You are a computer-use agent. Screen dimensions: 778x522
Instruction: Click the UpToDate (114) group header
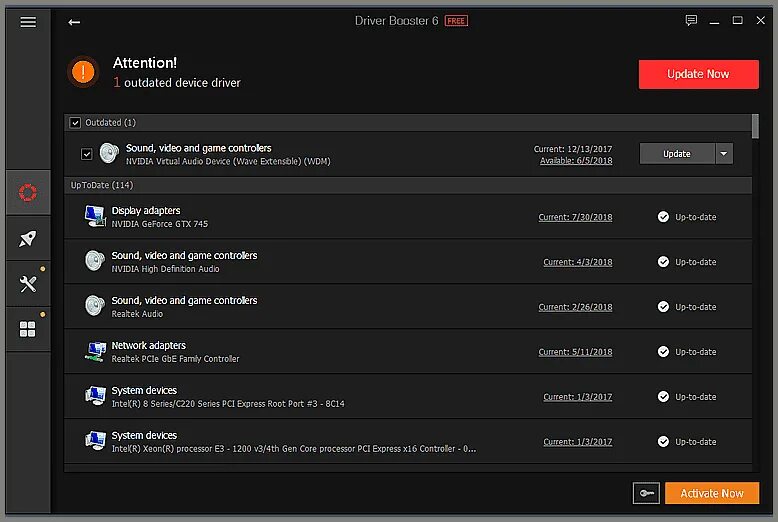408,185
